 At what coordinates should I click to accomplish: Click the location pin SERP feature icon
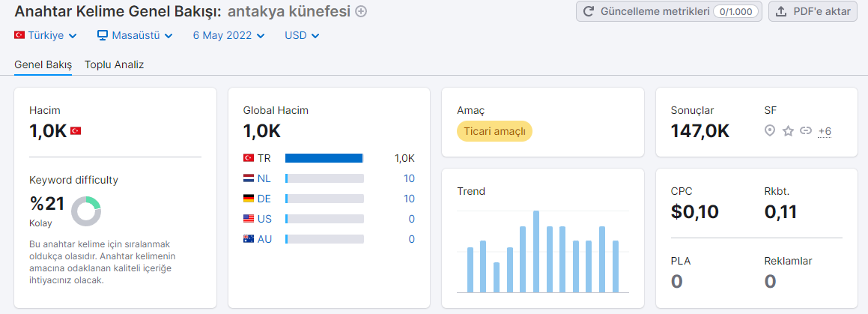click(769, 130)
